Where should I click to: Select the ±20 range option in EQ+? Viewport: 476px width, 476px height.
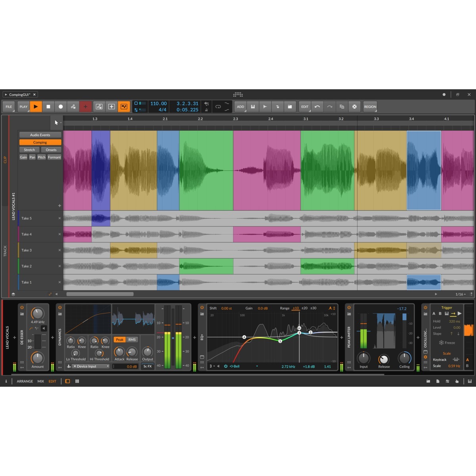[x=304, y=308]
